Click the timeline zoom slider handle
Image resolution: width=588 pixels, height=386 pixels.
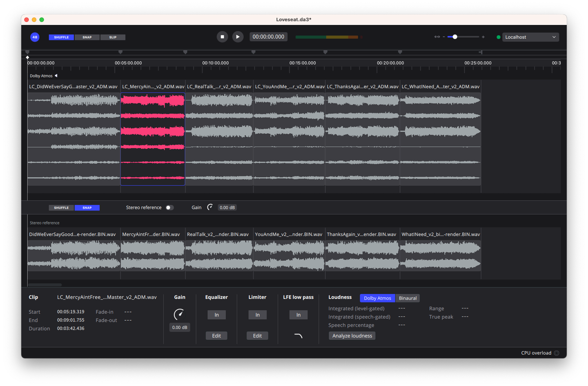point(455,37)
